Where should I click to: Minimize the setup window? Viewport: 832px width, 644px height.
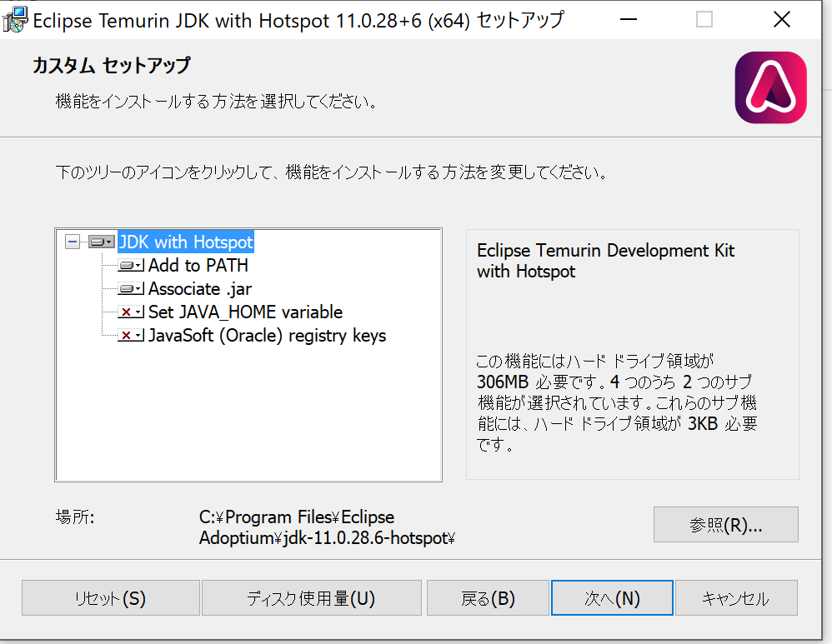click(x=629, y=20)
